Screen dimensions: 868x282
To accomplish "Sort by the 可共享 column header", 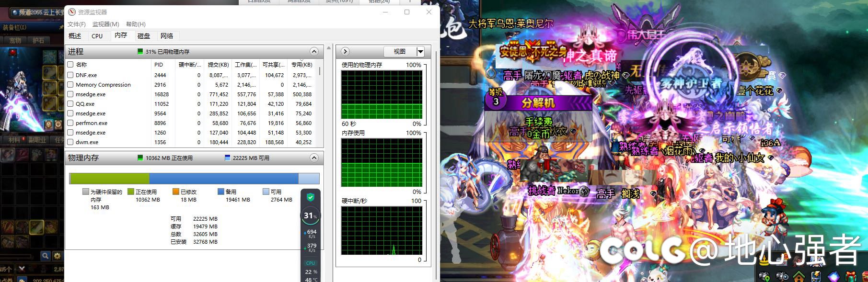I will click(274, 65).
